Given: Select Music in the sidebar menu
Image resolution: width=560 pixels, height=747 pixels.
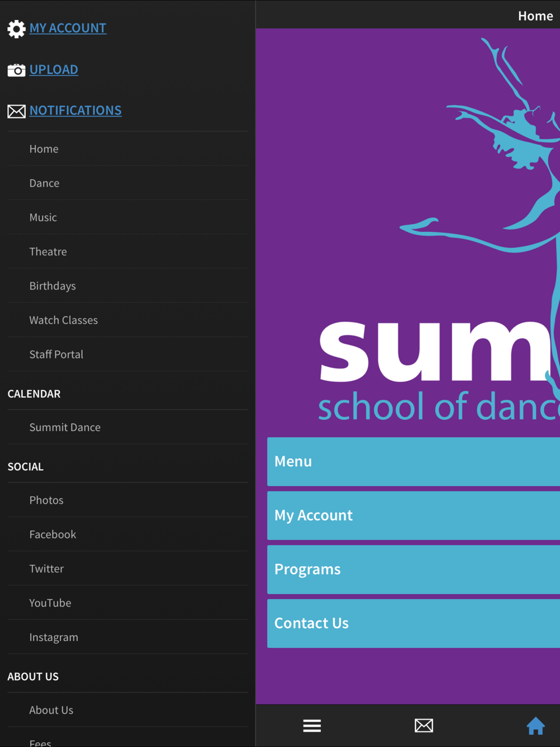Looking at the screenshot, I should coord(128,217).
